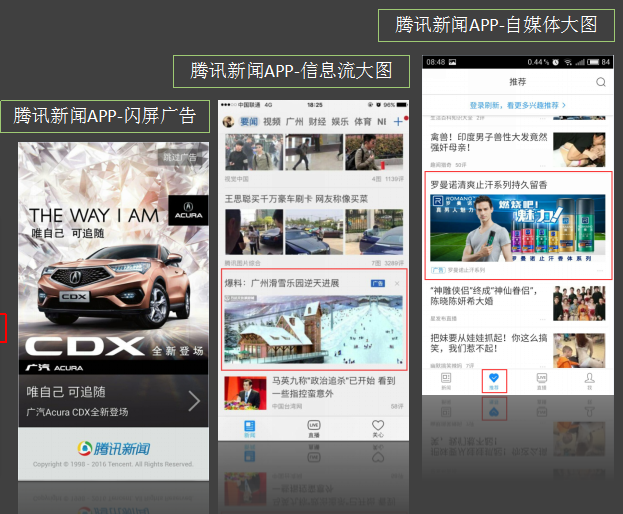The image size is (623, 514).
Task: Open the 登录刷新，看更多兴趣推荐 link
Action: (x=518, y=105)
